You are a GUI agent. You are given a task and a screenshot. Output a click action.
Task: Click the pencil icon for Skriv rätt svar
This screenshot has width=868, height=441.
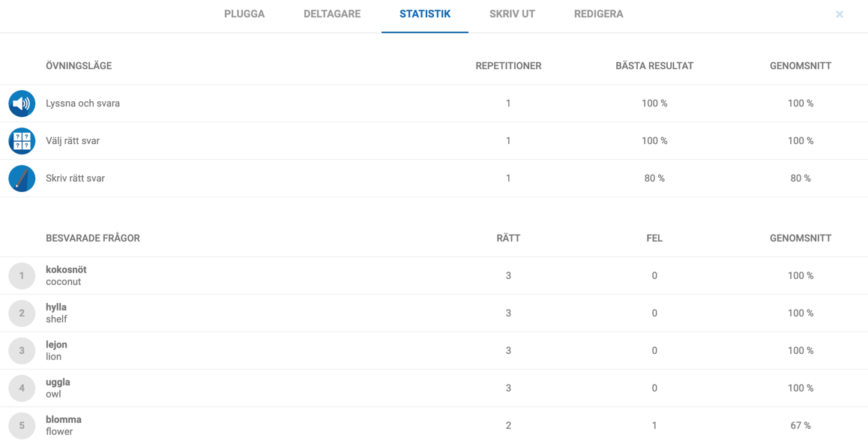tap(22, 178)
